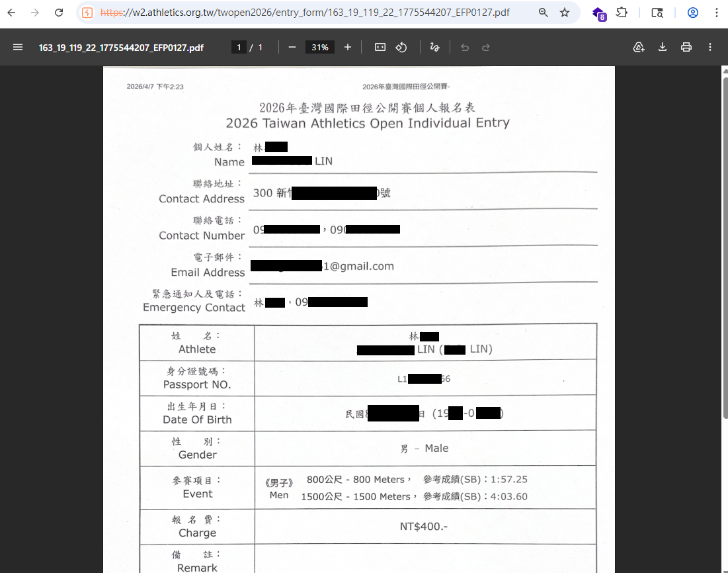
Task: Click the 'Contact Number' label
Action: tap(202, 236)
